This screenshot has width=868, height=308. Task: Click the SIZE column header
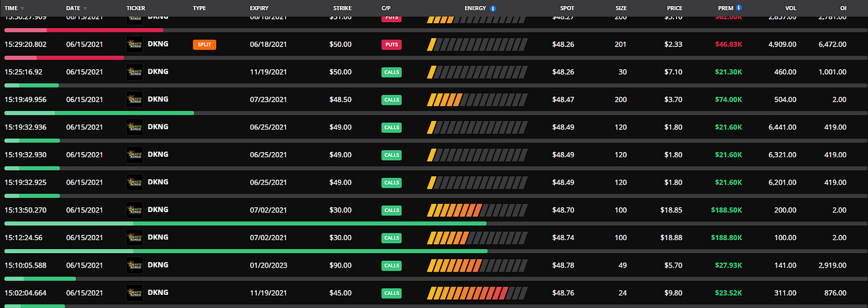click(x=621, y=8)
